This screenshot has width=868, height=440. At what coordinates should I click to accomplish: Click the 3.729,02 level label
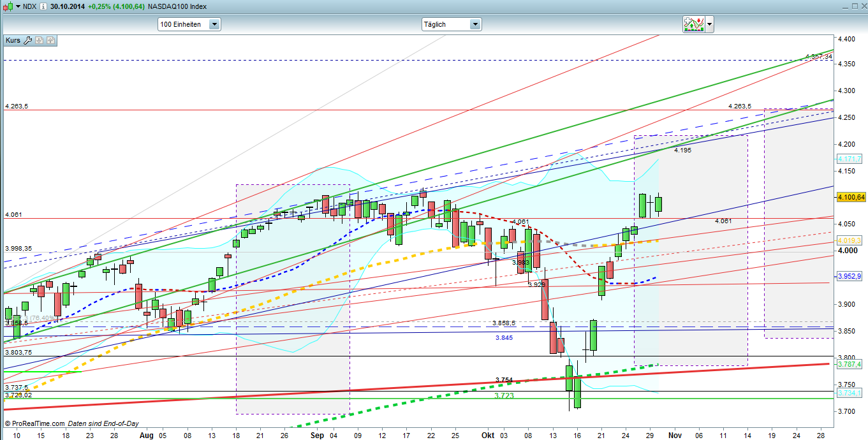click(17, 395)
